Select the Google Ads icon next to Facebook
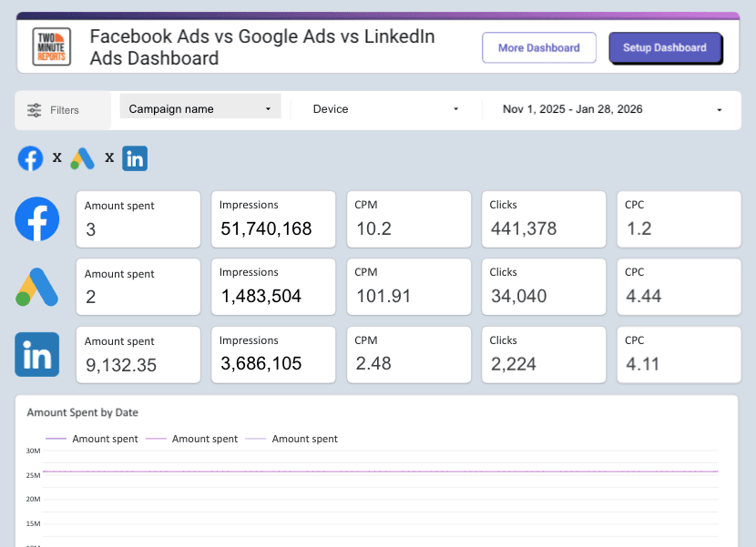Screen dimensions: 756x547 click(82, 157)
